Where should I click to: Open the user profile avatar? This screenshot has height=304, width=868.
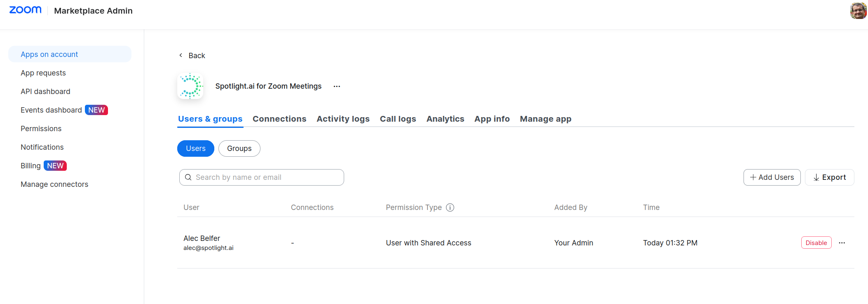pyautogui.click(x=858, y=11)
